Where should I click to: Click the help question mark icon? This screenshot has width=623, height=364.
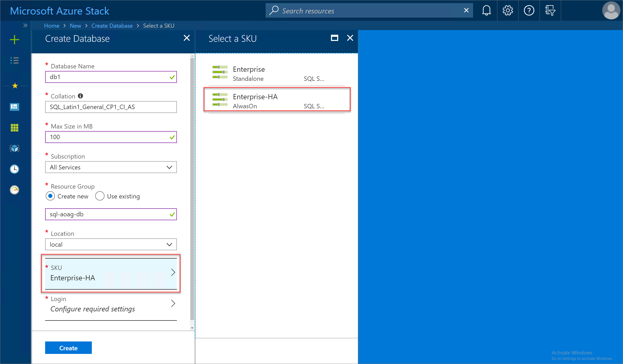tap(528, 10)
